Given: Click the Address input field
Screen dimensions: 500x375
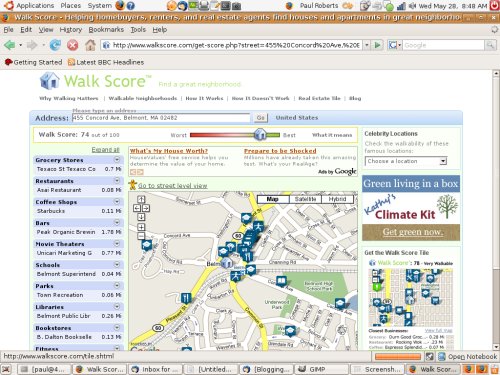Looking at the screenshot, I should 161,118.
